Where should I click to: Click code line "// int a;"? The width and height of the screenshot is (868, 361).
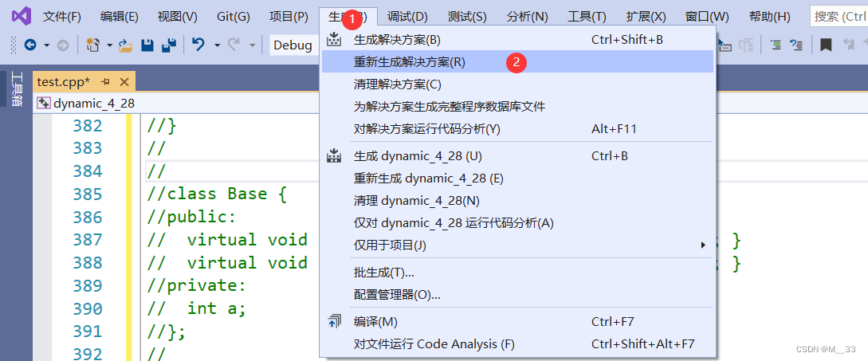(x=197, y=308)
